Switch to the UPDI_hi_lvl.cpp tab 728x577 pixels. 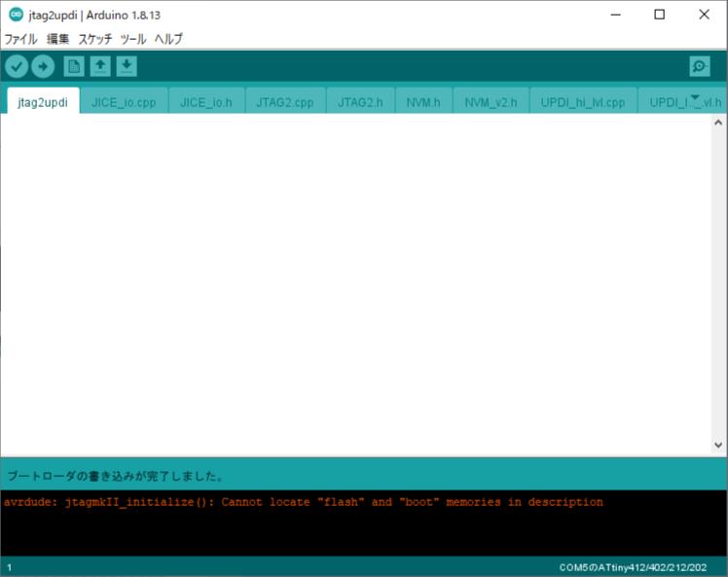(x=583, y=101)
